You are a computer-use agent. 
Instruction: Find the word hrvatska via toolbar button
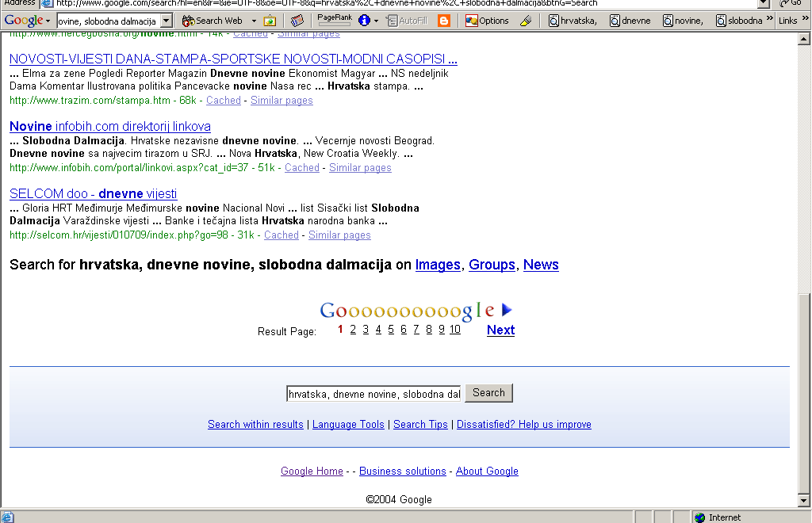pos(573,21)
